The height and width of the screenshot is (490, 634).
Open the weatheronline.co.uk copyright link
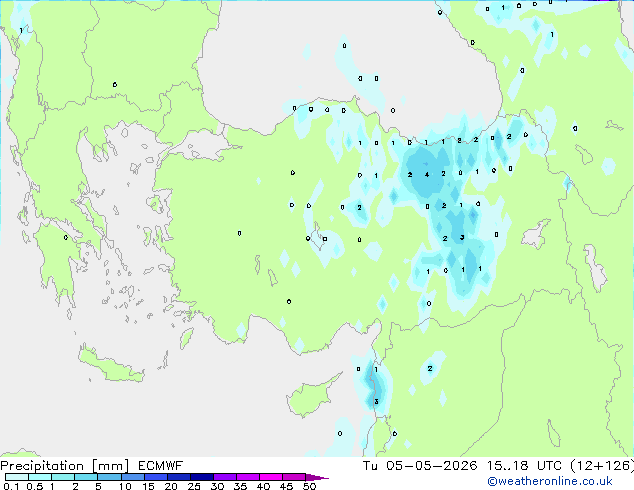(x=550, y=481)
